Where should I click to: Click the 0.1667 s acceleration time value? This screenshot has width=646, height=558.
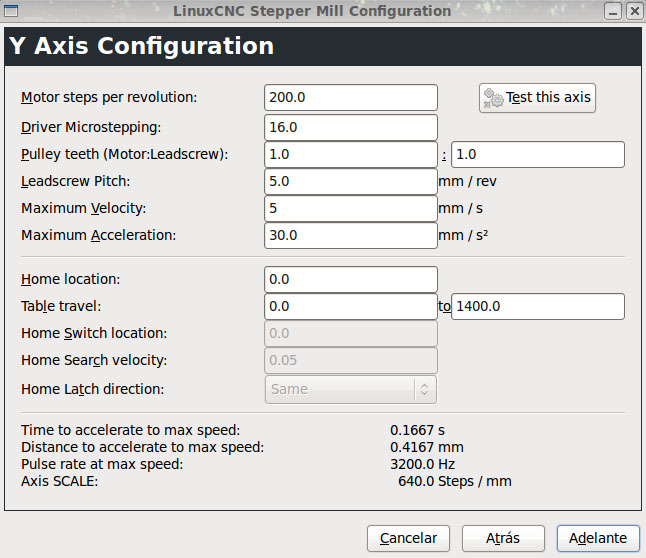(417, 430)
